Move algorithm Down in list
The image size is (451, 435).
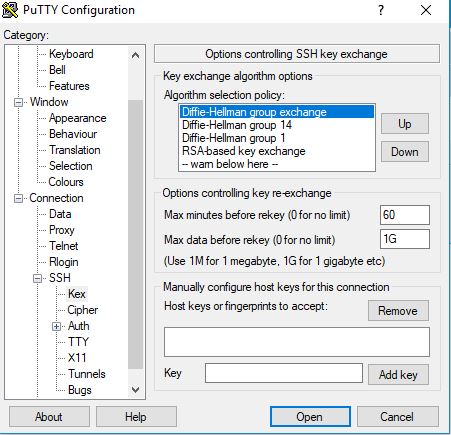[x=405, y=152]
